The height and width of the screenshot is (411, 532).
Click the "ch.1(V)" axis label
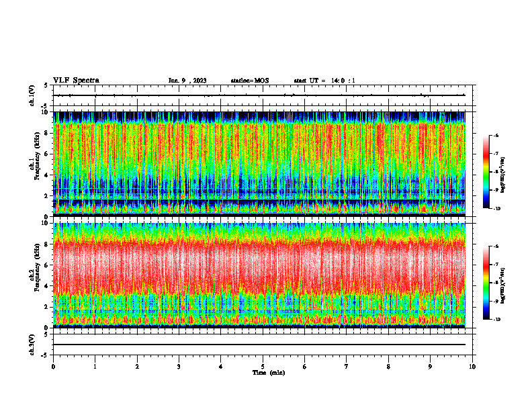click(32, 95)
